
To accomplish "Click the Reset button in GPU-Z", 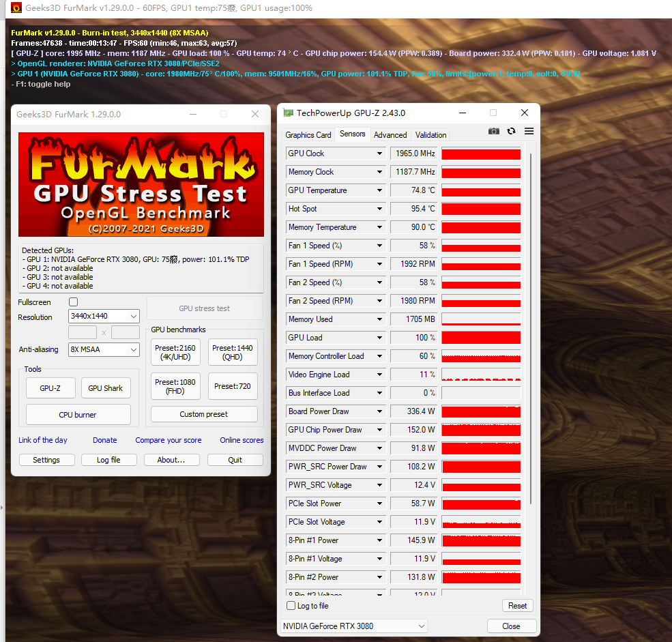I will coord(517,606).
